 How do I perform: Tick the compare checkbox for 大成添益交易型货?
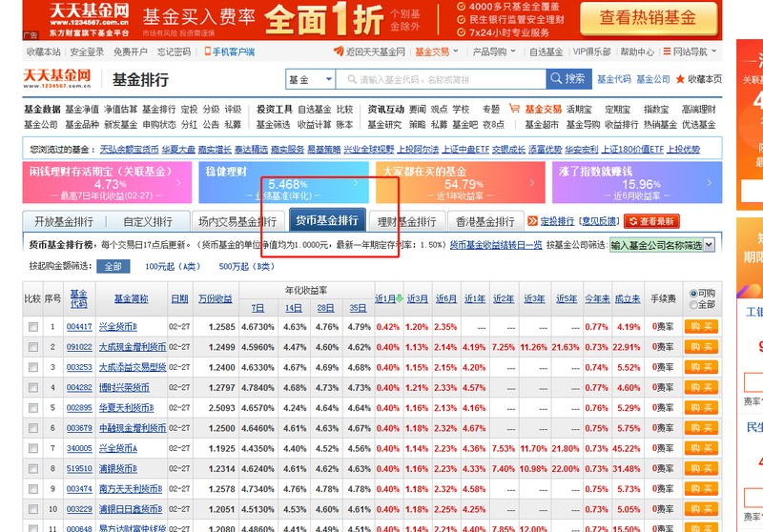(x=33, y=367)
